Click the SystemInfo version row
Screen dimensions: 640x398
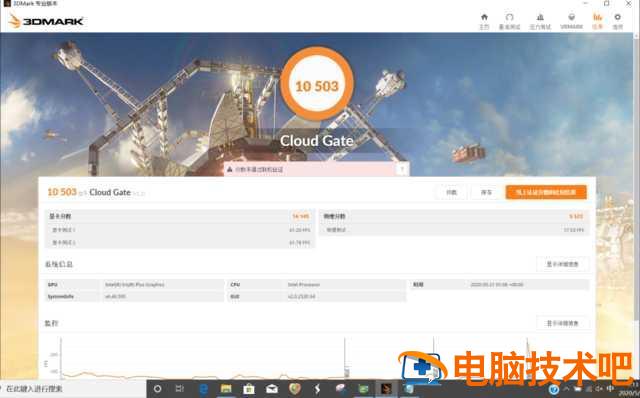[134, 296]
